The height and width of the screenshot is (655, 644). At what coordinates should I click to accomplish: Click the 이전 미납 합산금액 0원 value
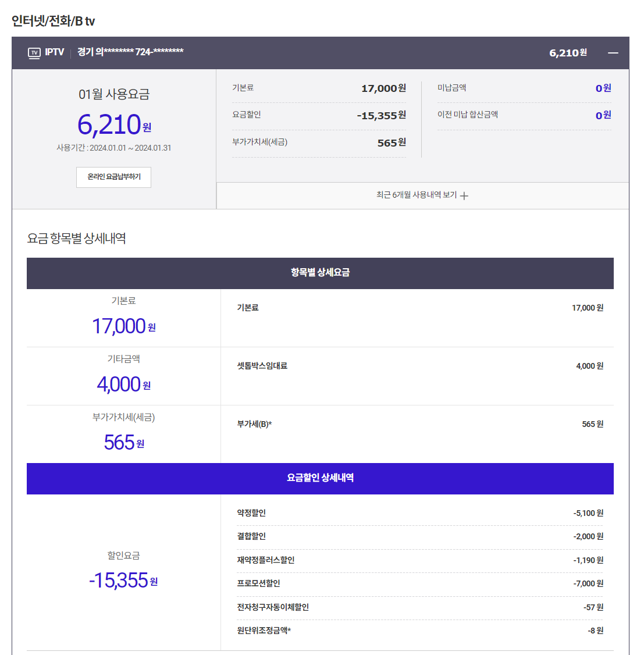coord(603,115)
